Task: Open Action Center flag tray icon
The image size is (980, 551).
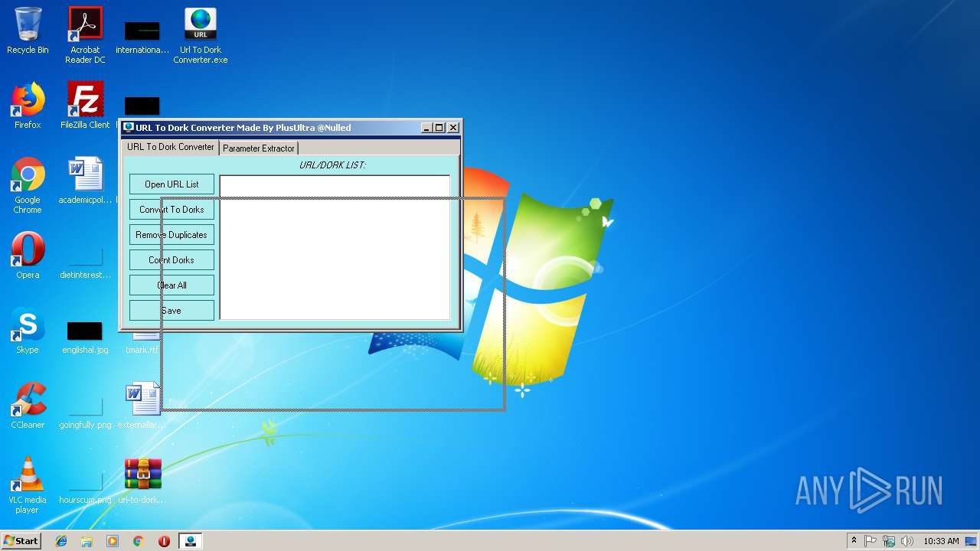Action: (871, 541)
